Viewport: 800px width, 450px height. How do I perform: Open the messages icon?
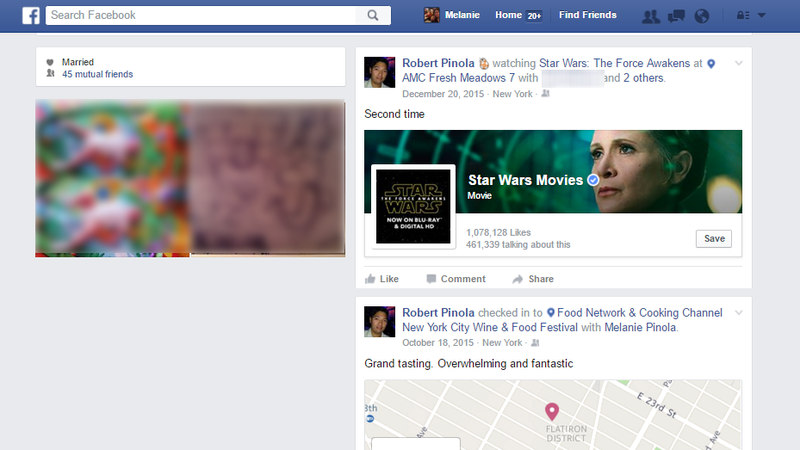tap(676, 16)
